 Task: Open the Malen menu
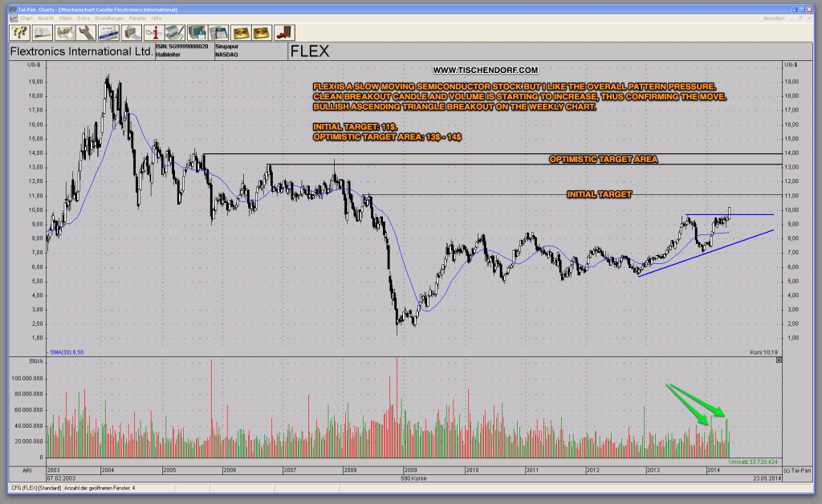[66, 18]
